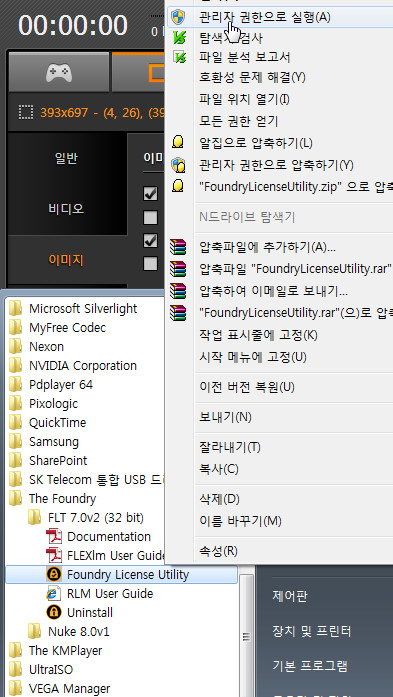Open 제어판 in Start menu

290,596
